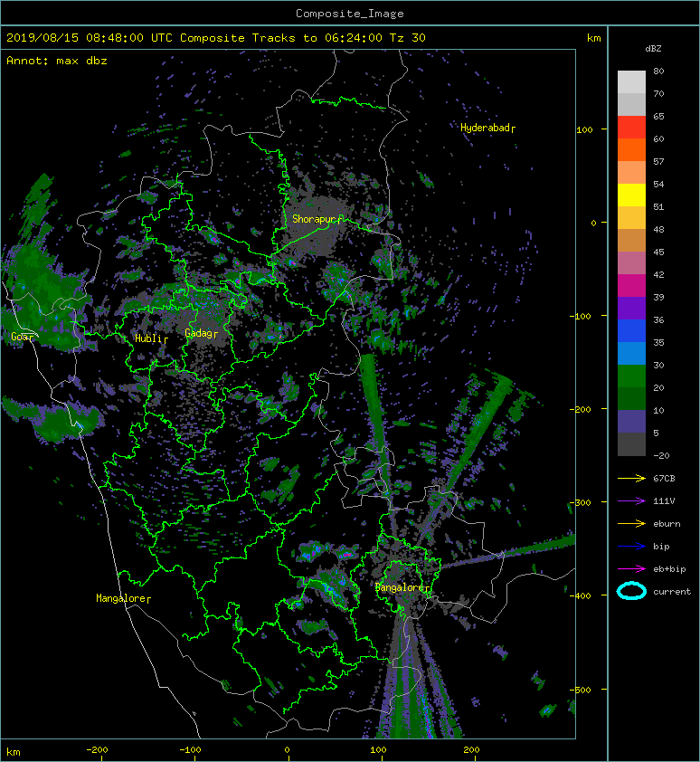Select the dark orange 57-60 dBZ swatch
Viewport: 700px width, 762px height.
[x=631, y=149]
